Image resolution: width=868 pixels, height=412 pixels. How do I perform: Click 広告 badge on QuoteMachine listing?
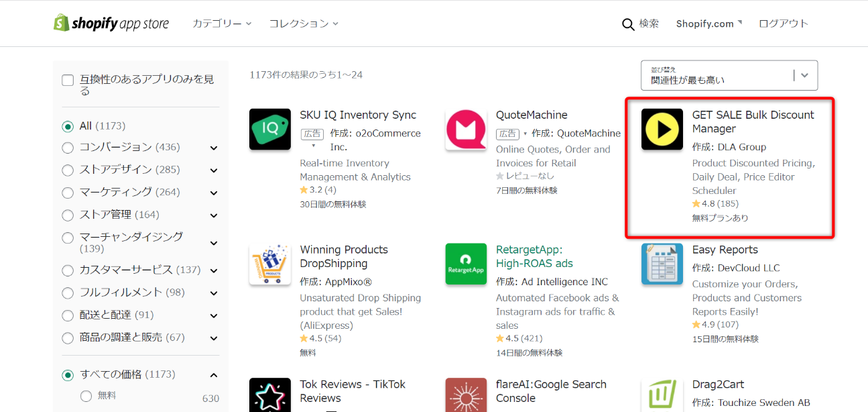(507, 134)
